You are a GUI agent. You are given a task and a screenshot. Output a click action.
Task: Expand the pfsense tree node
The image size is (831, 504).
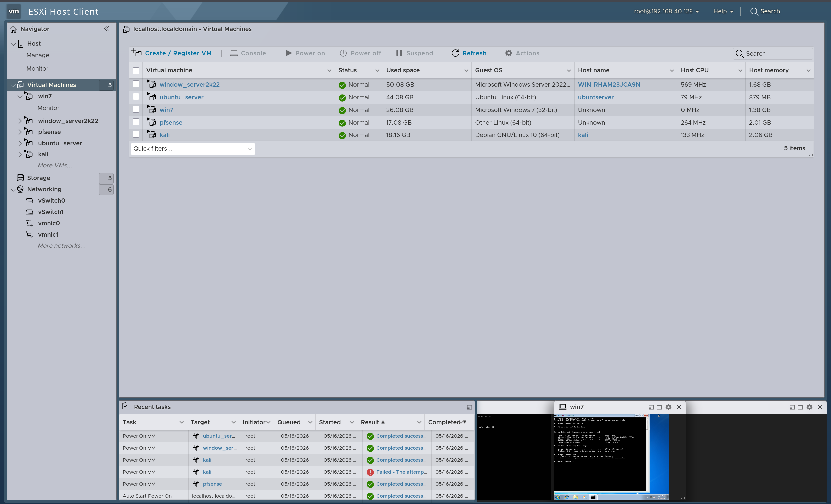[20, 132]
